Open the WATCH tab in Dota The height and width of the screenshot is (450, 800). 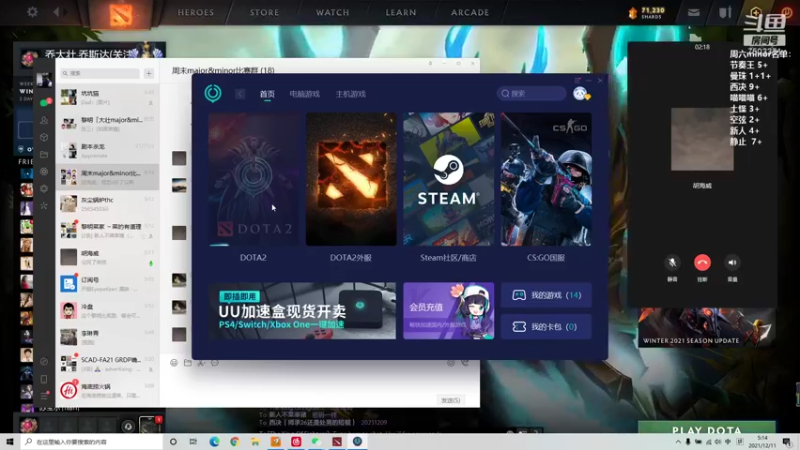coord(333,12)
